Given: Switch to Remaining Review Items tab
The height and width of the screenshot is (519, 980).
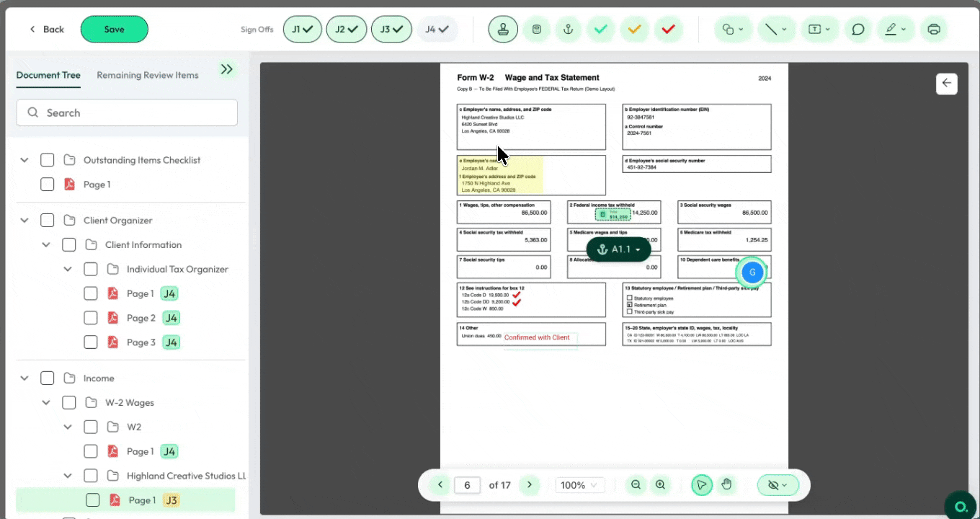Looking at the screenshot, I should [x=147, y=75].
